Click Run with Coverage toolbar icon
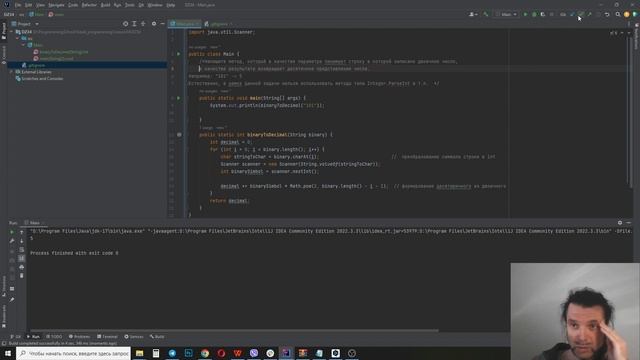 point(543,14)
